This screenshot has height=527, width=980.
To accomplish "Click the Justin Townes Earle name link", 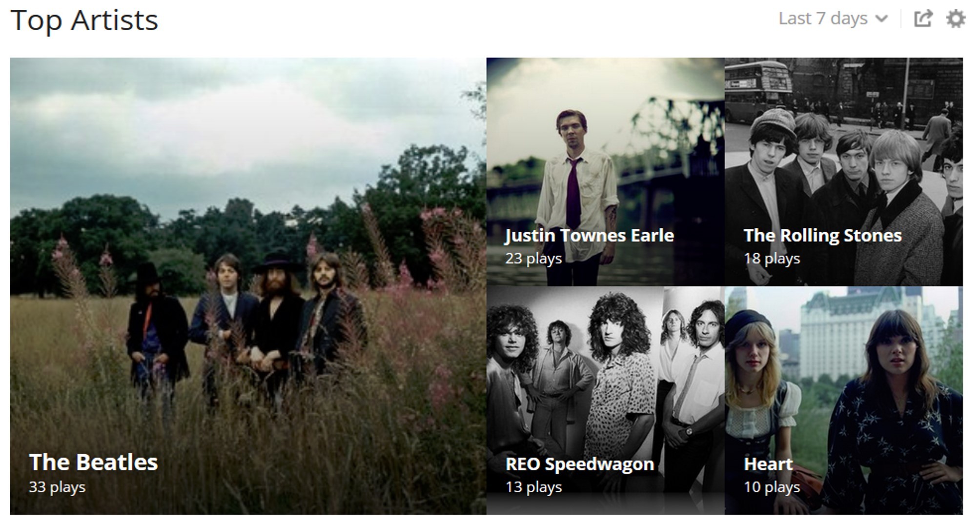I will pos(589,236).
